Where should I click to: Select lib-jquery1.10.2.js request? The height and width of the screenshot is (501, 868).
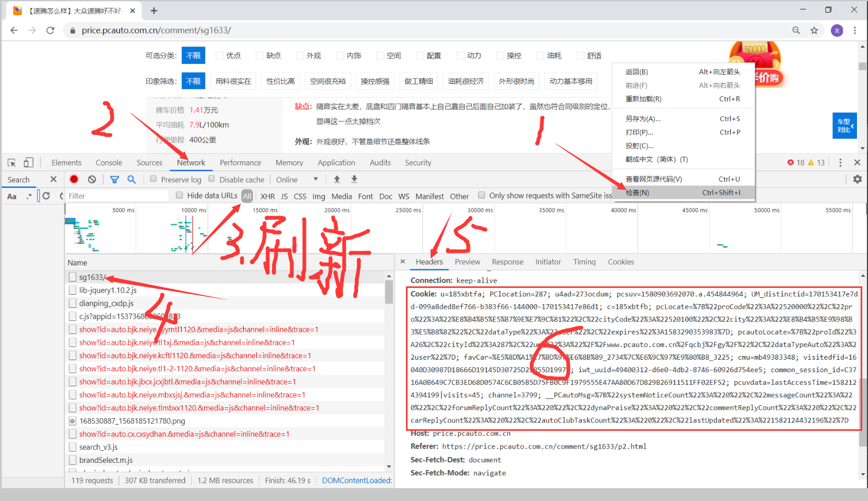pos(225,290)
